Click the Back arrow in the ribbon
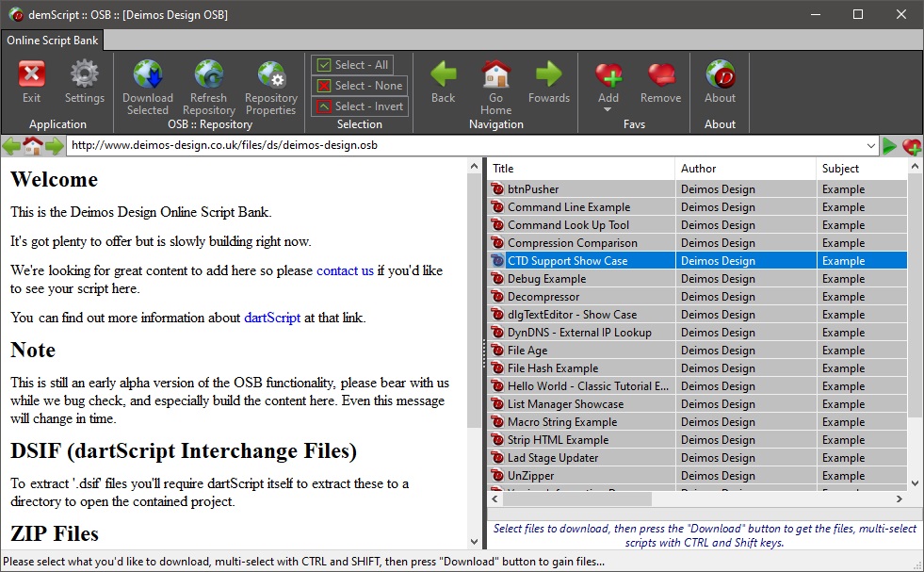 [443, 74]
